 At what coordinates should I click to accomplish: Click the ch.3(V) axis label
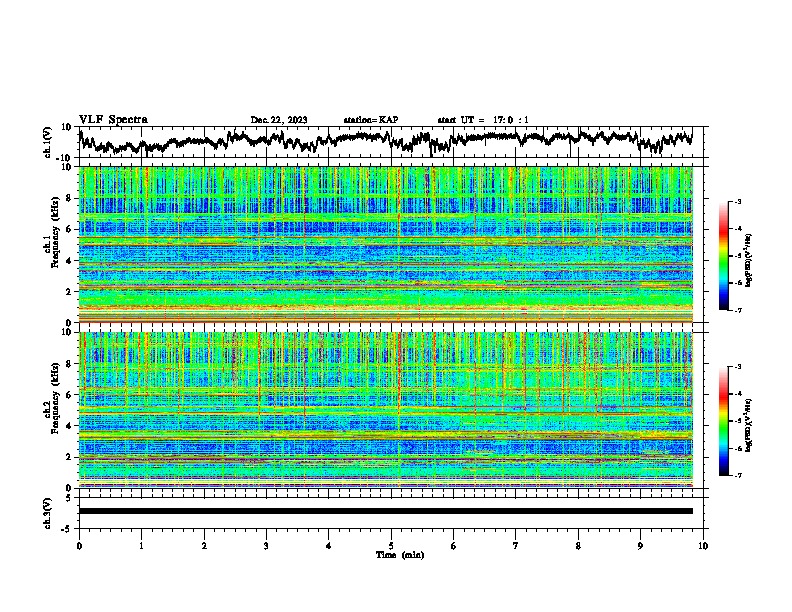[x=48, y=513]
